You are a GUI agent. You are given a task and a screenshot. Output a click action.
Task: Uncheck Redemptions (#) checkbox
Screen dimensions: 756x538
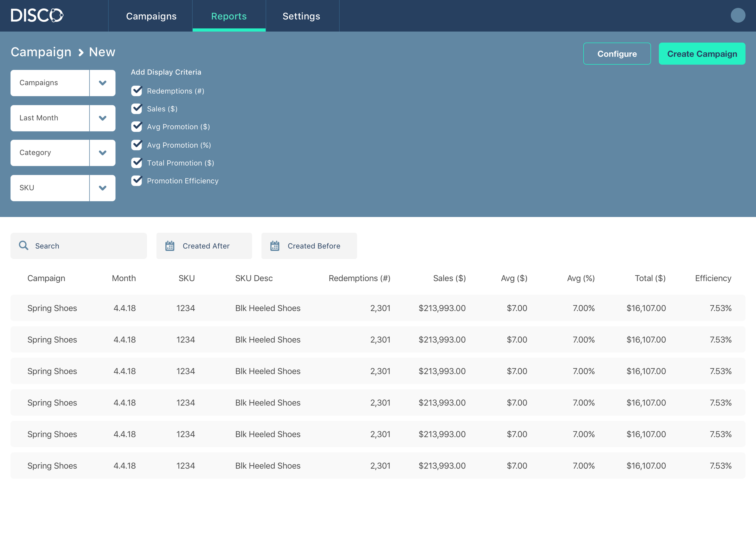[137, 91]
